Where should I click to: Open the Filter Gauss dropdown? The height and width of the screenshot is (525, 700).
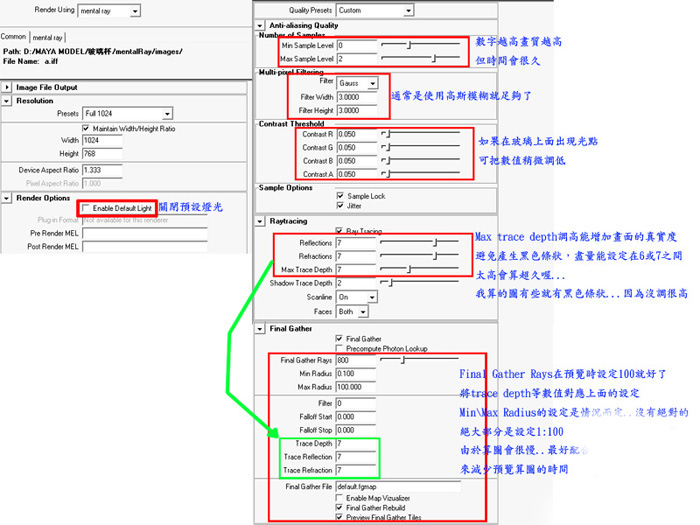pyautogui.click(x=357, y=83)
